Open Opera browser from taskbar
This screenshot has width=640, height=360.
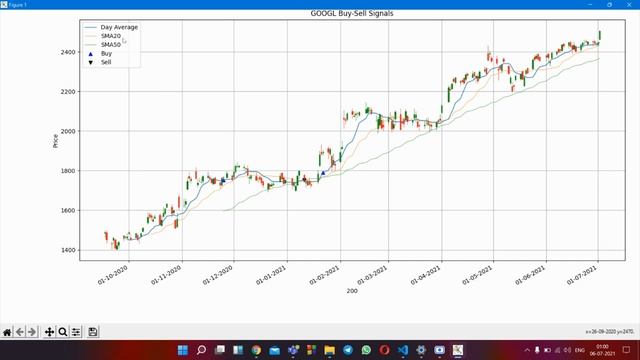click(384, 350)
